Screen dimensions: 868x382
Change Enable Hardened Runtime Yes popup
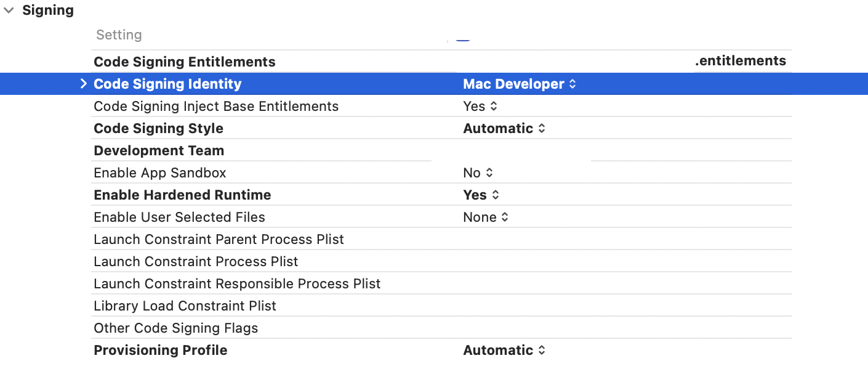coord(481,195)
